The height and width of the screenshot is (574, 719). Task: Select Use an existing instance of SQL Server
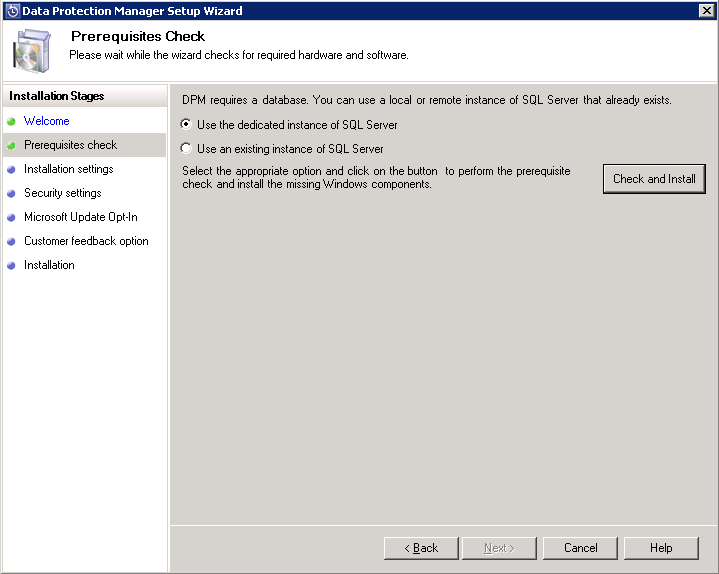tap(186, 148)
